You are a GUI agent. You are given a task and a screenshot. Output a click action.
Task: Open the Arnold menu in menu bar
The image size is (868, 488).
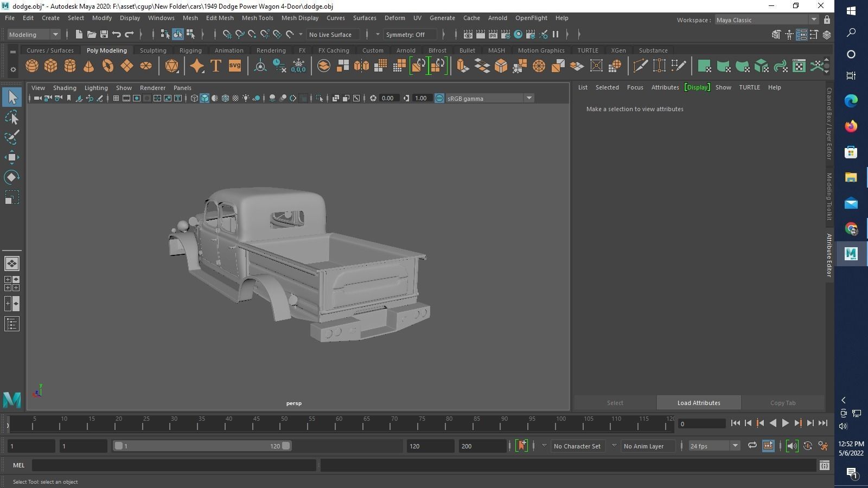tap(497, 18)
